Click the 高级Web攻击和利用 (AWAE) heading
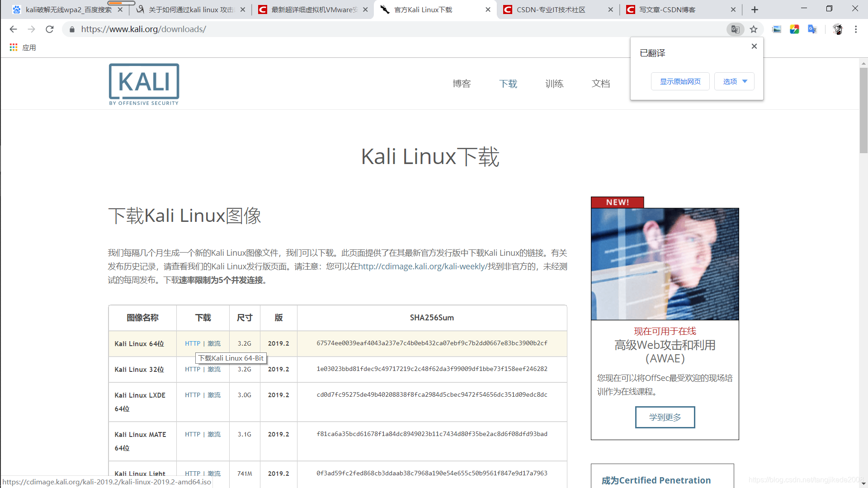 coord(665,352)
